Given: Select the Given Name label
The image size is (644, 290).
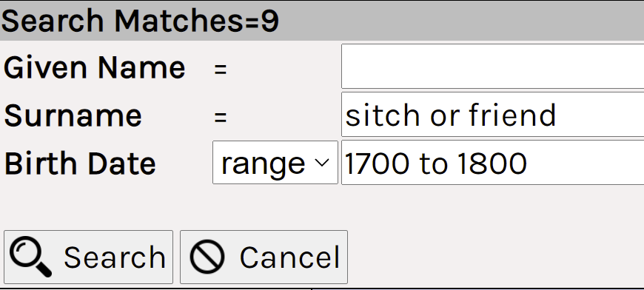Looking at the screenshot, I should pos(95,67).
